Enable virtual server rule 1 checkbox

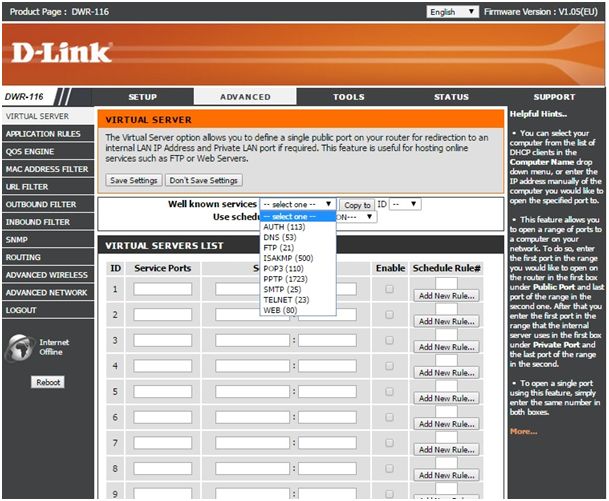coord(389,289)
